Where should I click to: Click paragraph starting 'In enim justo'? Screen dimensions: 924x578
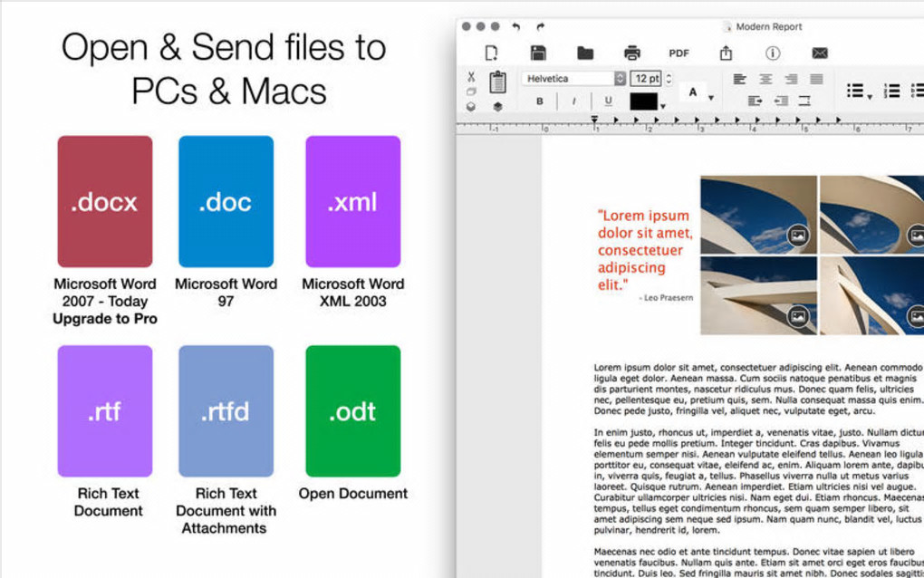click(x=758, y=481)
